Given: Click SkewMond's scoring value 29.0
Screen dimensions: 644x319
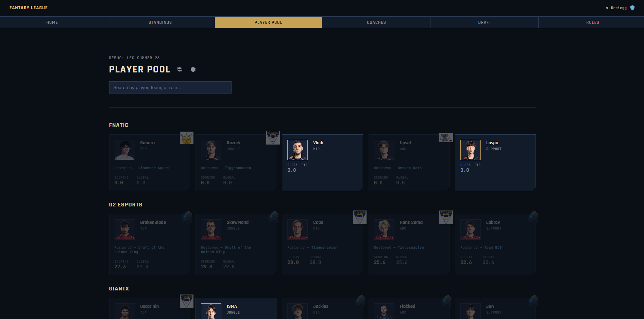Looking at the screenshot, I should click(207, 267).
